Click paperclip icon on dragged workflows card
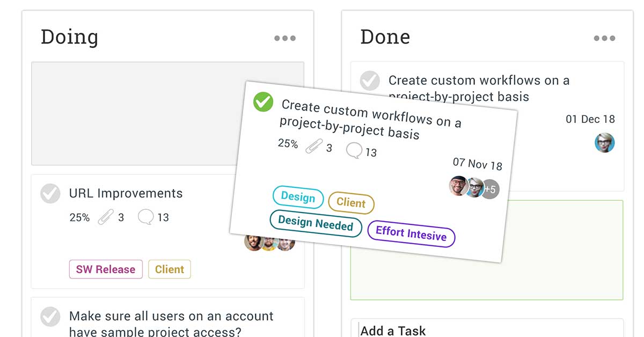 coord(314,146)
